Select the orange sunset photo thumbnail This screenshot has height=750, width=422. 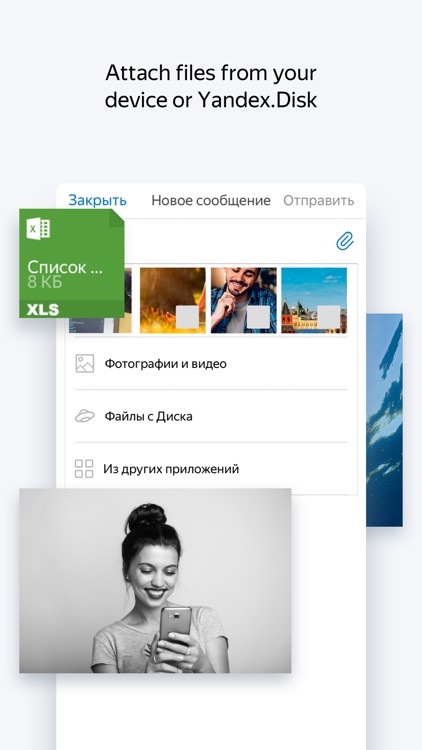tap(173, 300)
